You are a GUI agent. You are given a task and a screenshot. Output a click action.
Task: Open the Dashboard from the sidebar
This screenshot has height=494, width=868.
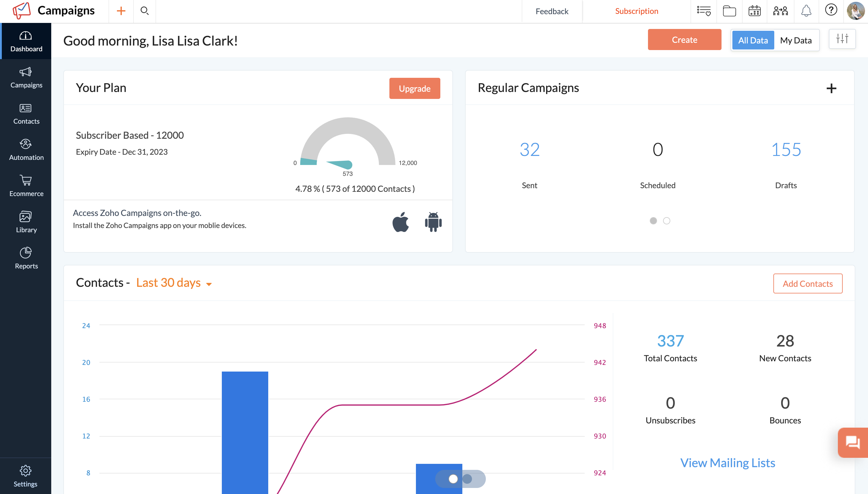(x=26, y=41)
